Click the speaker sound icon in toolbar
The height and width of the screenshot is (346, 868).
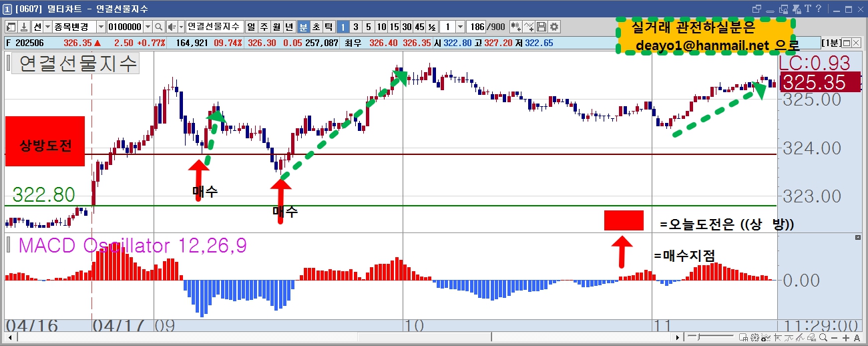pyautogui.click(x=171, y=27)
